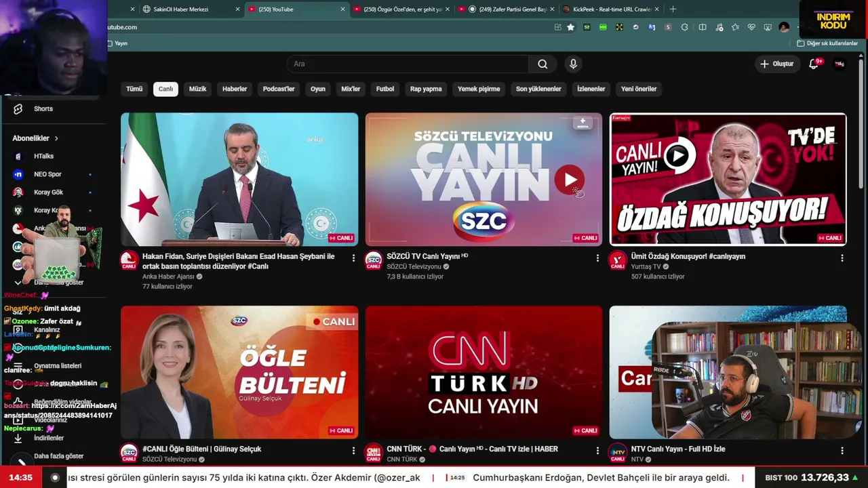Screen dimensions: 868x488
Task: Click the YouTube search magnifier button
Action: [542, 64]
